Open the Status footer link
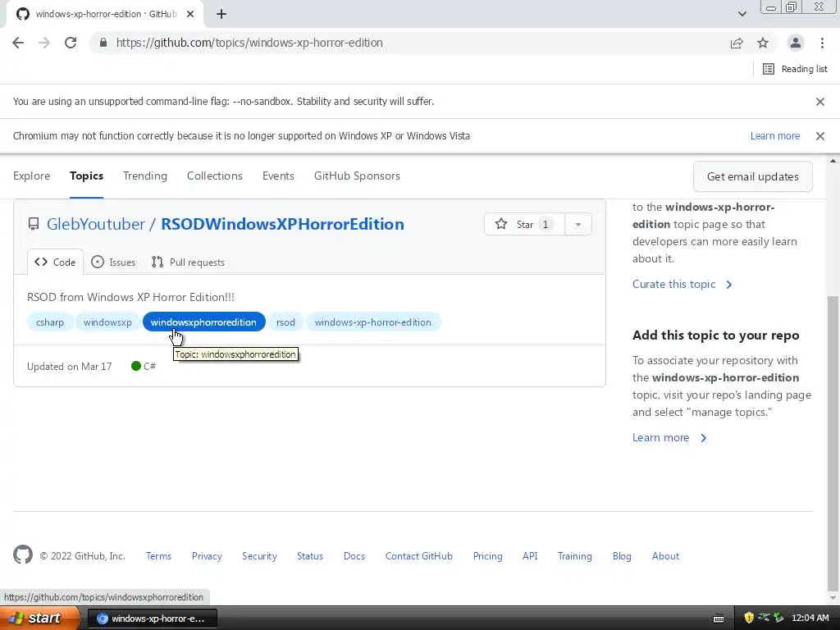The width and height of the screenshot is (840, 630). [310, 556]
